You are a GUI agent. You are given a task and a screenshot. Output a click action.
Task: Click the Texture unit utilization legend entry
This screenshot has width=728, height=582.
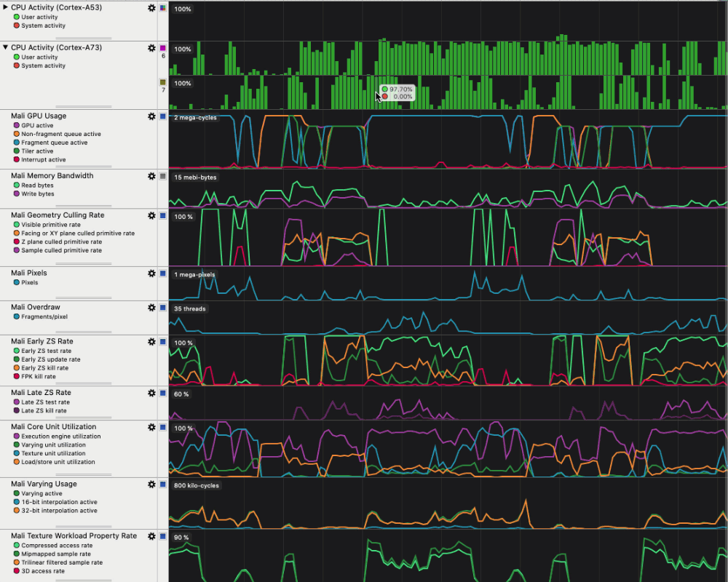click(x=53, y=453)
